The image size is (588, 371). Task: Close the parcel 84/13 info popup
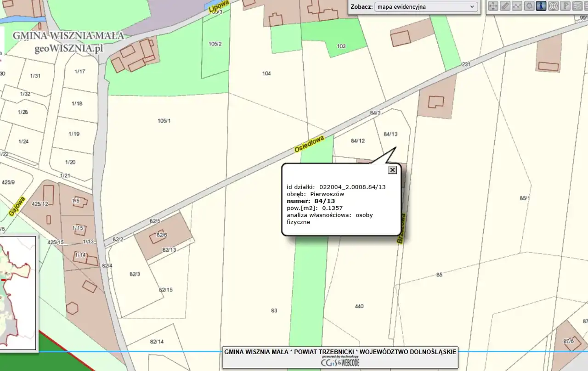point(392,170)
